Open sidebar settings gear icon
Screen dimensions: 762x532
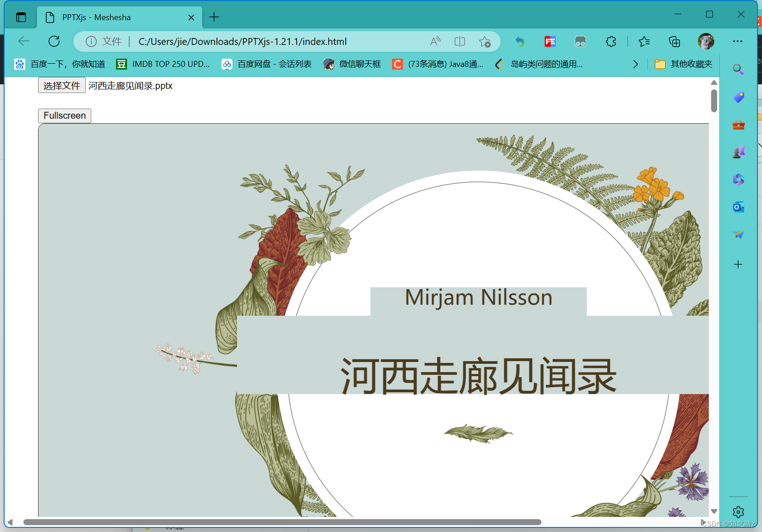pyautogui.click(x=738, y=512)
